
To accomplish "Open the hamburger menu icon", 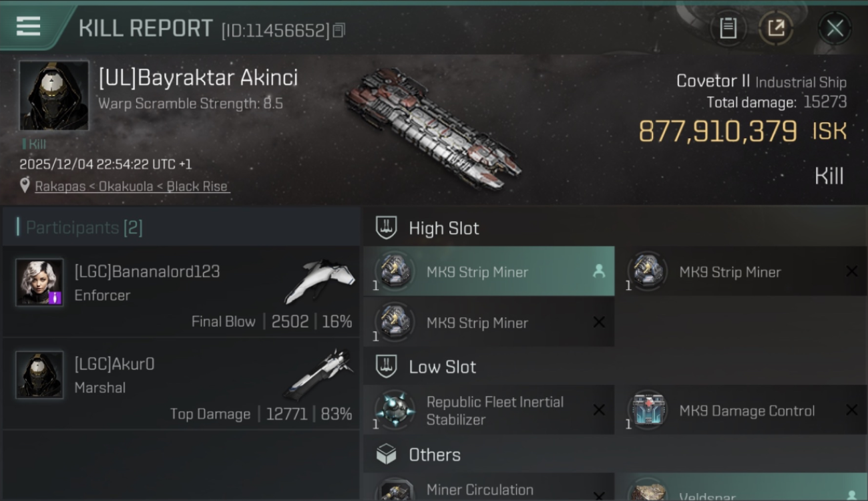I will 28,27.
